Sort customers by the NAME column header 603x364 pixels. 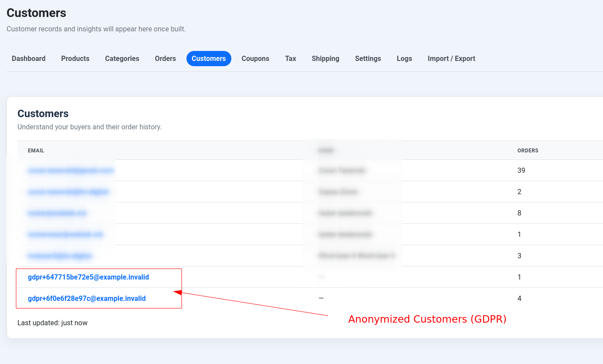pyautogui.click(x=325, y=150)
